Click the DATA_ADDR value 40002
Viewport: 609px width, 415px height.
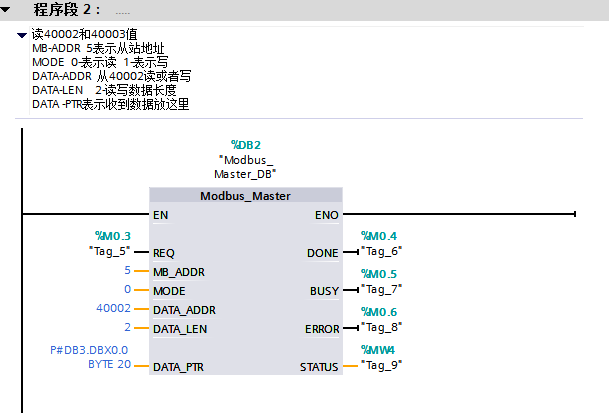[112, 309]
